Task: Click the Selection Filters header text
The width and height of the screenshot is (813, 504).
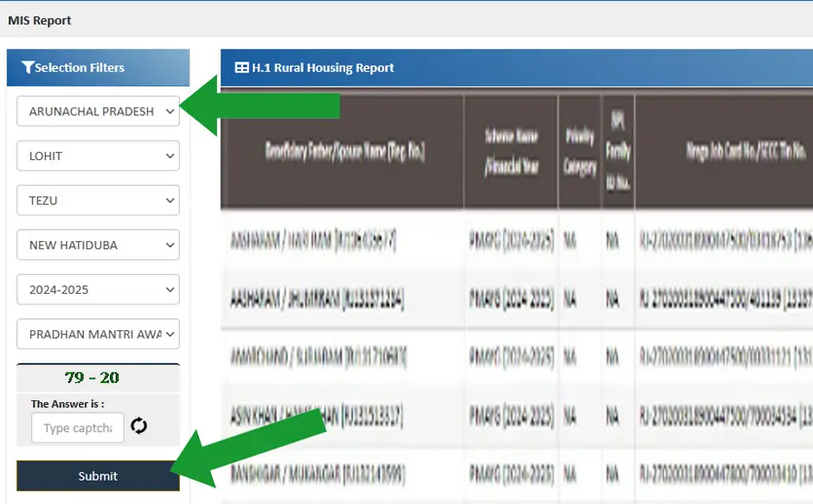Action: pyautogui.click(x=80, y=67)
